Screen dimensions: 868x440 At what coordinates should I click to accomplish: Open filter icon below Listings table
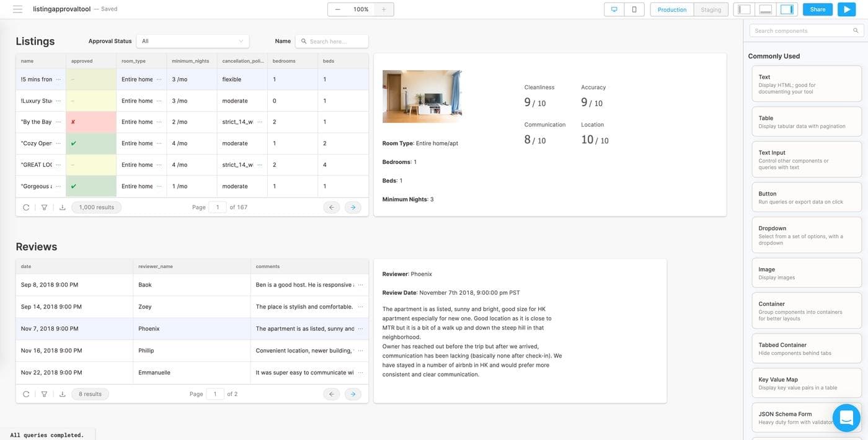[x=44, y=207]
